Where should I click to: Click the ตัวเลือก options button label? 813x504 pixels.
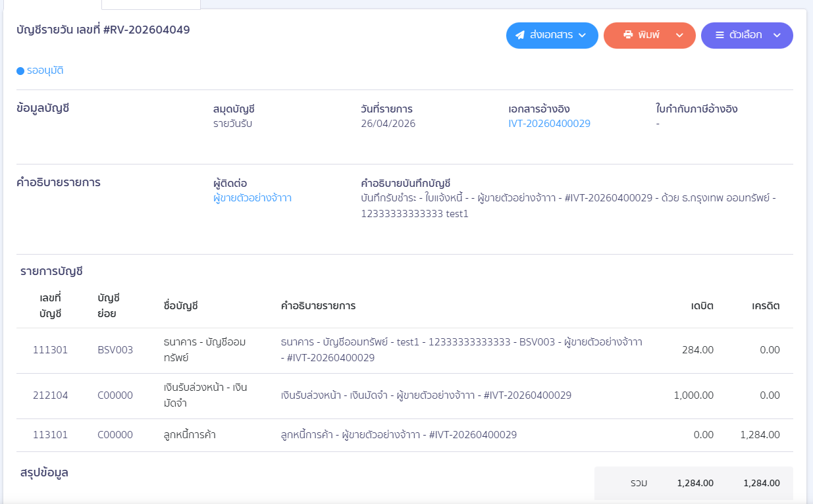(746, 35)
